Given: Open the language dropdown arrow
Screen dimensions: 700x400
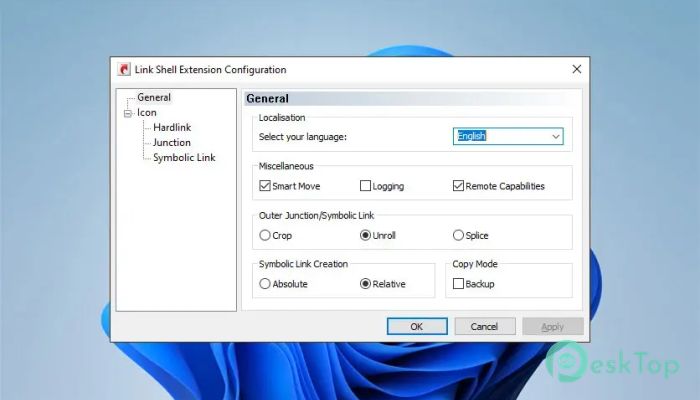Looking at the screenshot, I should (556, 137).
